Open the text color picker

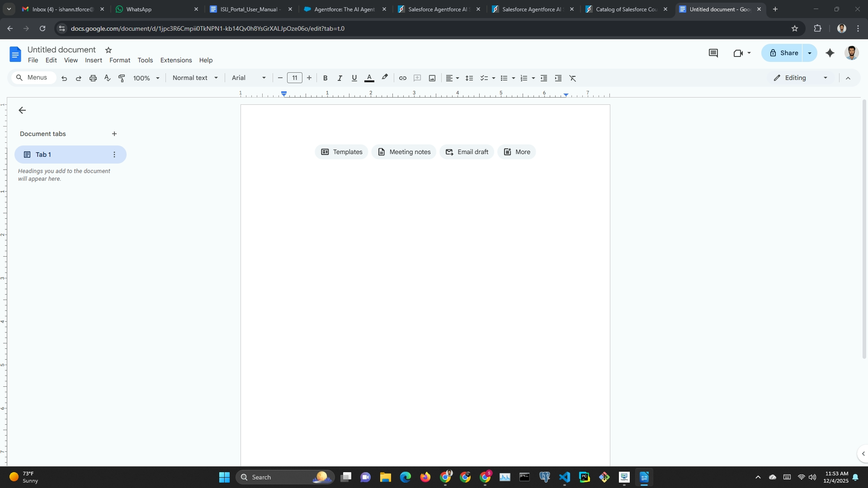coord(369,78)
